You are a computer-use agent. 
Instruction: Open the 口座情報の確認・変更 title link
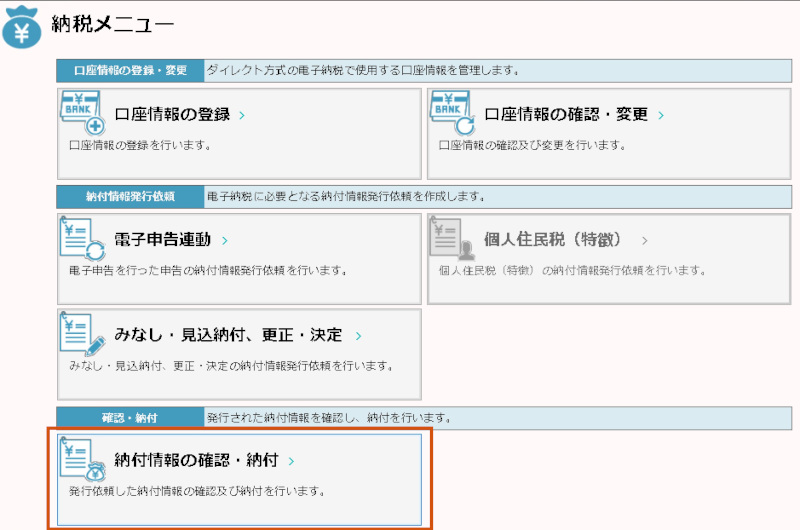[x=566, y=115]
